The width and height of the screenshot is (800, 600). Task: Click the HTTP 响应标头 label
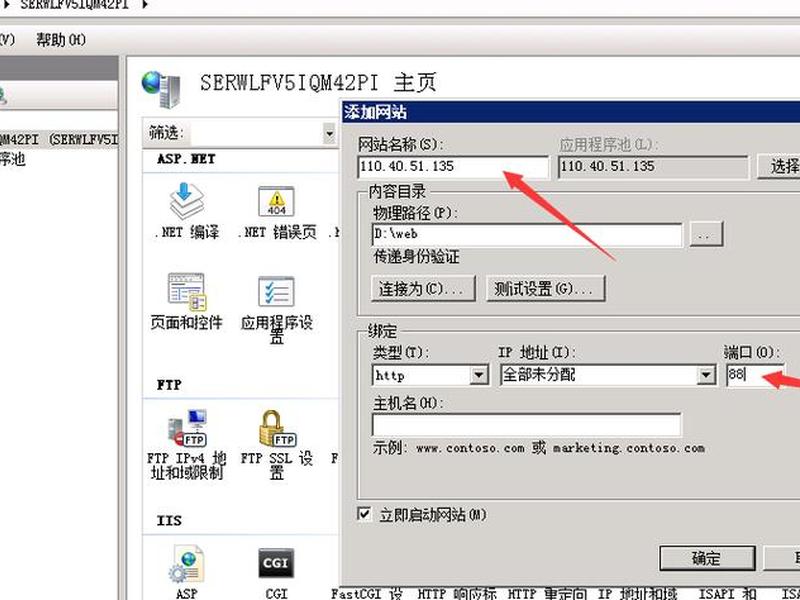(457, 593)
